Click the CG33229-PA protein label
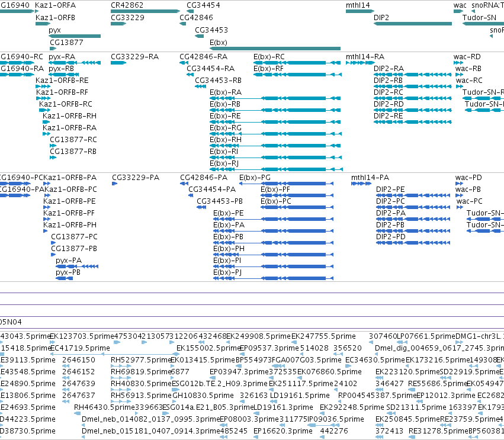 pos(136,178)
